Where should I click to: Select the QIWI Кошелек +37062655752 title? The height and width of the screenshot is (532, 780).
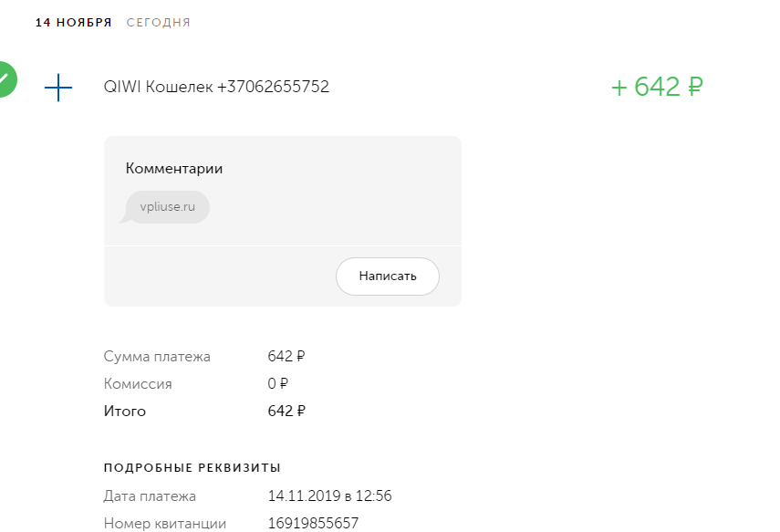click(x=216, y=87)
